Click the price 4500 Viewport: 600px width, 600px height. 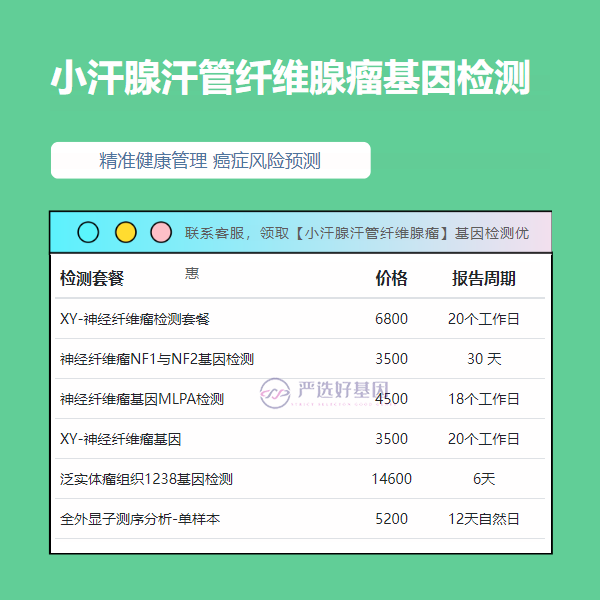[x=391, y=399]
